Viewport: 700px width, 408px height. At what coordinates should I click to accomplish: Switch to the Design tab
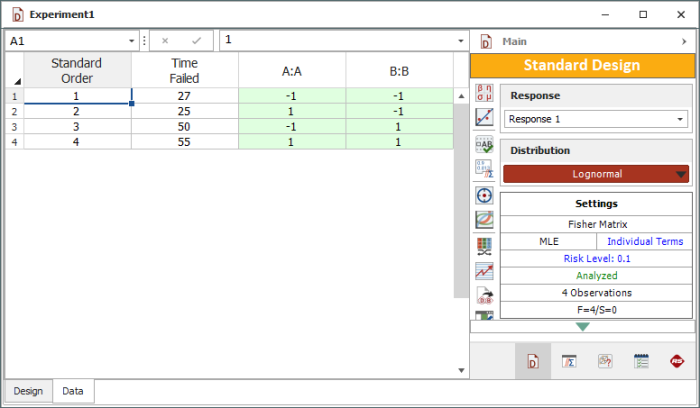[x=28, y=391]
